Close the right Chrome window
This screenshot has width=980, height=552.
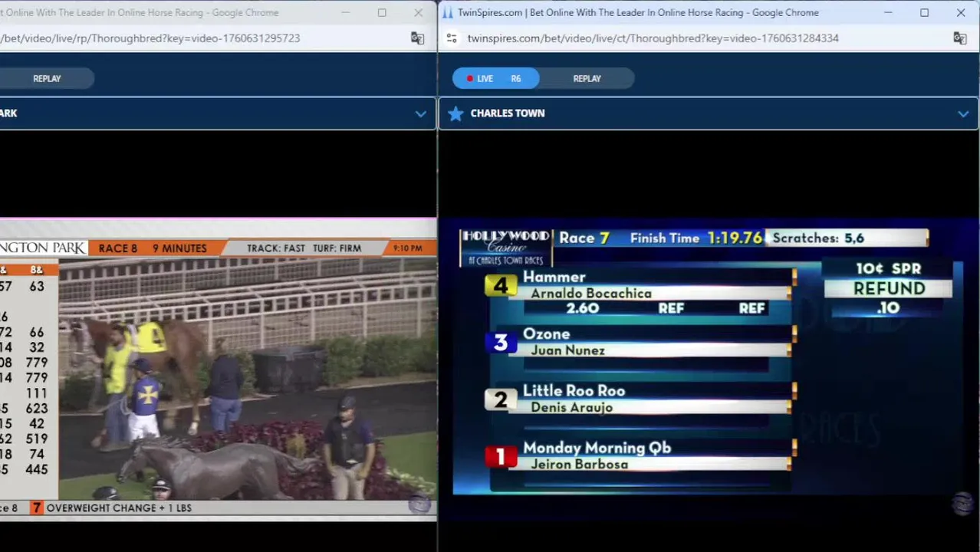coord(961,12)
